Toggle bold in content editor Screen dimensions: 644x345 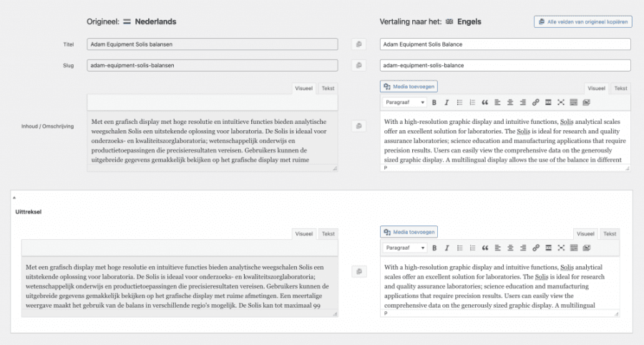click(434, 102)
